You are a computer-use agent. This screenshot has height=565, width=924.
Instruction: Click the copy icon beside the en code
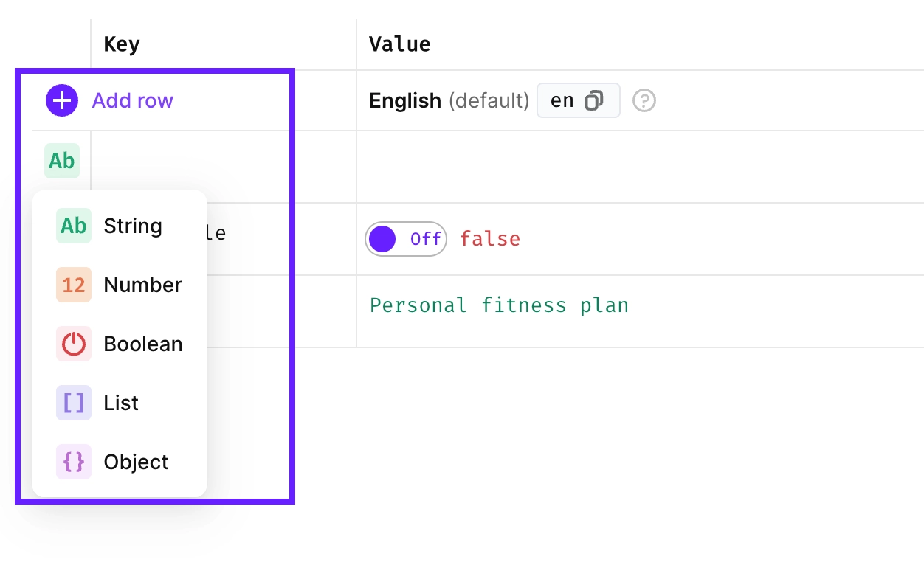pos(596,100)
